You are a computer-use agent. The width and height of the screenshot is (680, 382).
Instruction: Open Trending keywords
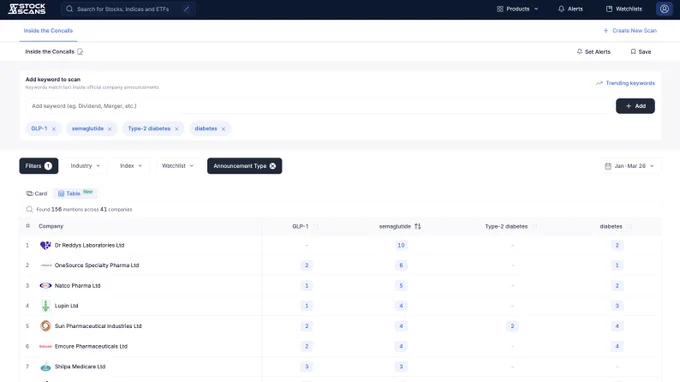click(625, 83)
